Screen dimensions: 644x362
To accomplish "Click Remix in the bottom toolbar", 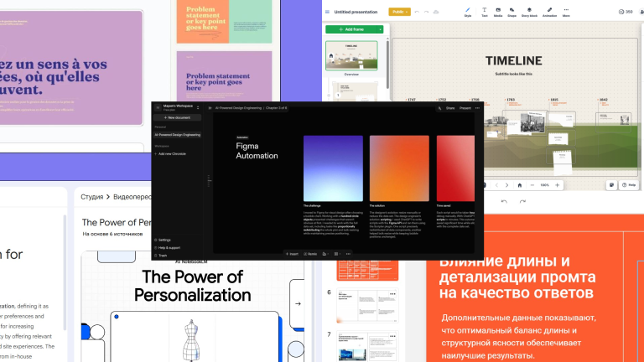I will point(310,254).
